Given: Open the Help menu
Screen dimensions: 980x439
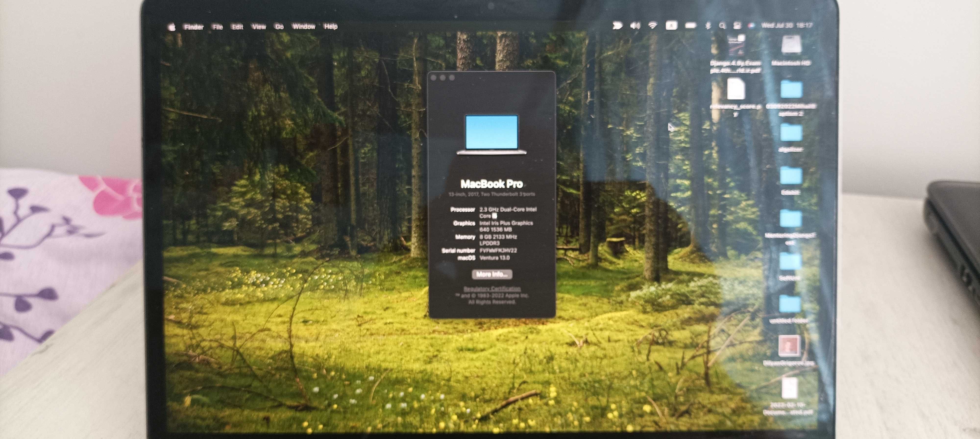Looking at the screenshot, I should pos(331,27).
